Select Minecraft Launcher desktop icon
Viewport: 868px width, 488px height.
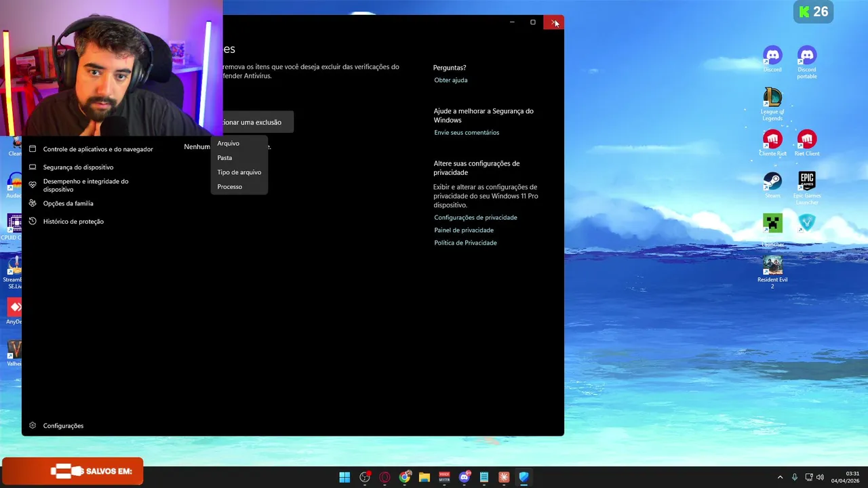(x=772, y=230)
